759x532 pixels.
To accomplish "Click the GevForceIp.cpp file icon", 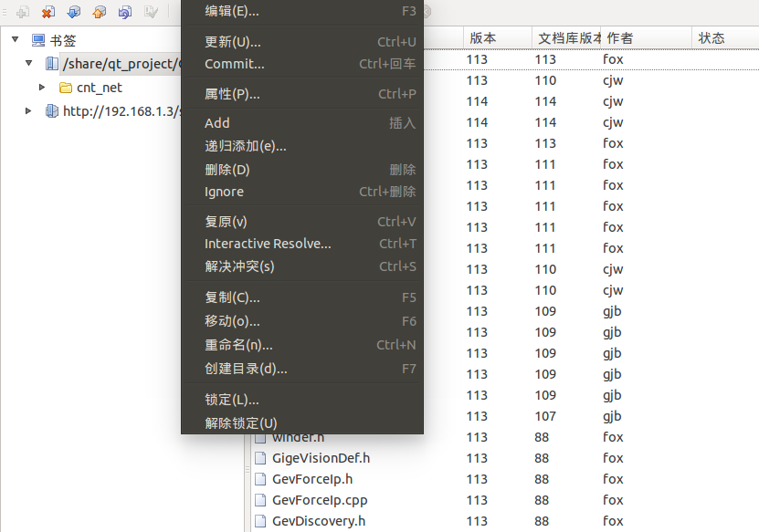I will click(x=260, y=500).
